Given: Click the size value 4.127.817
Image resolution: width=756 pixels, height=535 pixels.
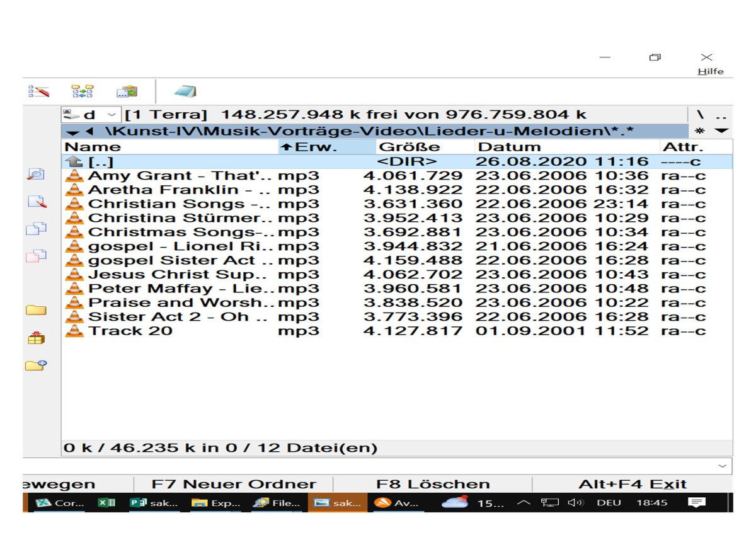Looking at the screenshot, I should [x=413, y=331].
